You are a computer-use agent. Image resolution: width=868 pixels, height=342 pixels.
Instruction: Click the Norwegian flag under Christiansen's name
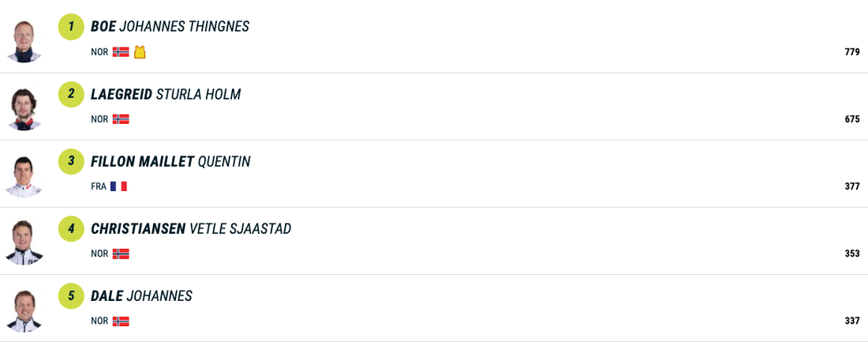(121, 254)
